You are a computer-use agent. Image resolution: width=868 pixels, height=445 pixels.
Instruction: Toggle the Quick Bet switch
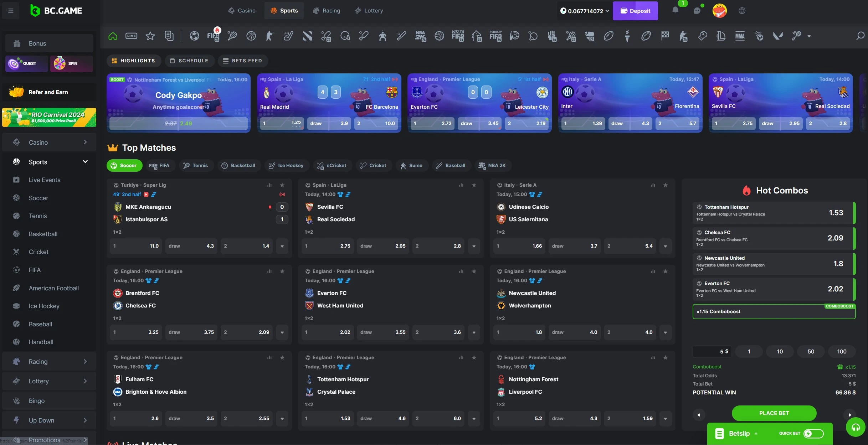point(813,433)
